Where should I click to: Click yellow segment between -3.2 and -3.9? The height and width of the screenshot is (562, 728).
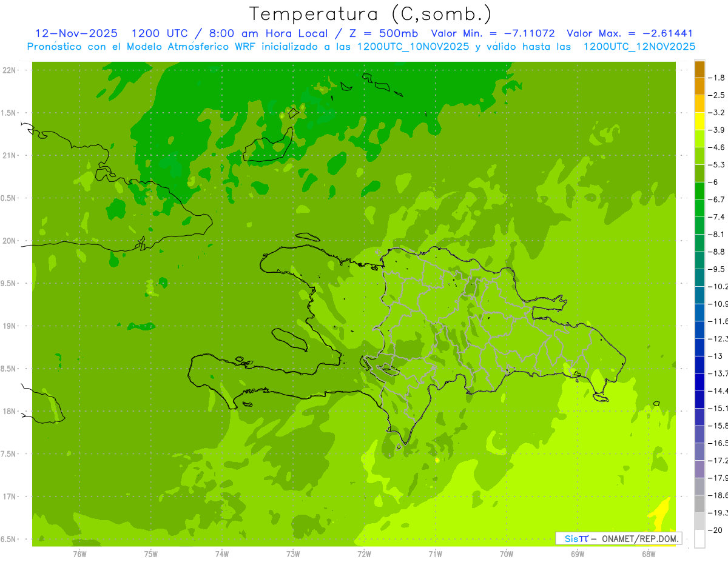(x=699, y=121)
